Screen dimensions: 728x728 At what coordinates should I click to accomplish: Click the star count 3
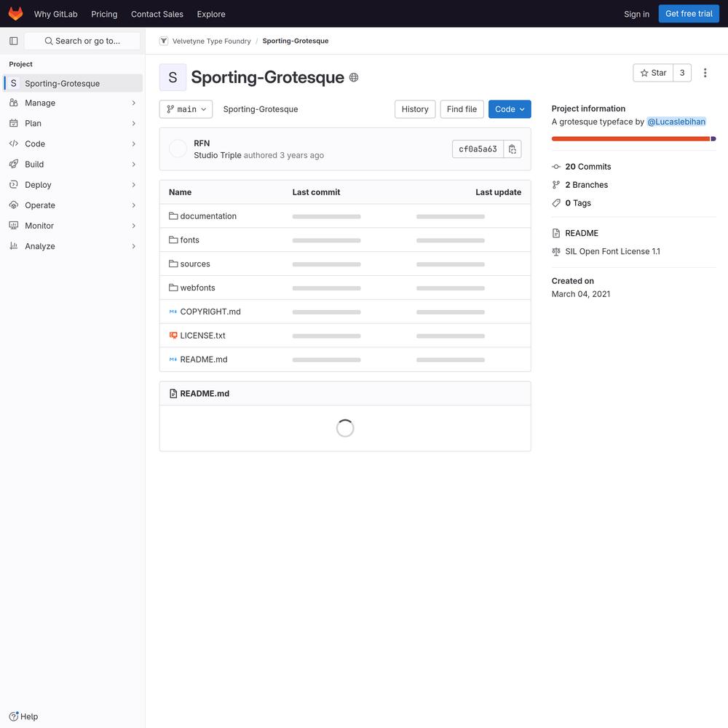click(x=681, y=73)
